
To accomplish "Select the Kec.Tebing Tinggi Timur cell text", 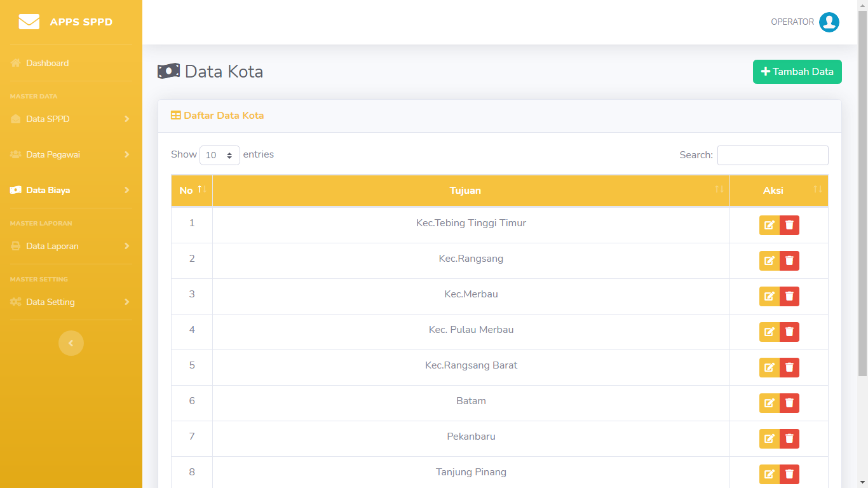I will [x=471, y=223].
